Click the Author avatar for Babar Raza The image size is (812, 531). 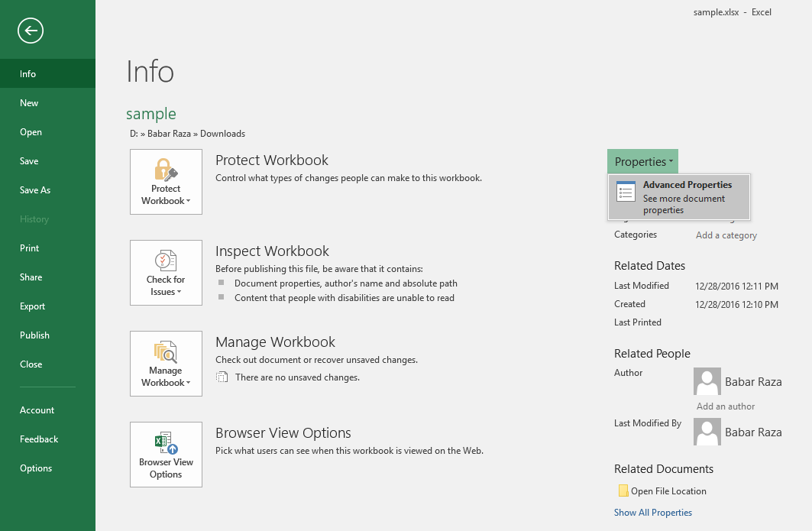(707, 381)
